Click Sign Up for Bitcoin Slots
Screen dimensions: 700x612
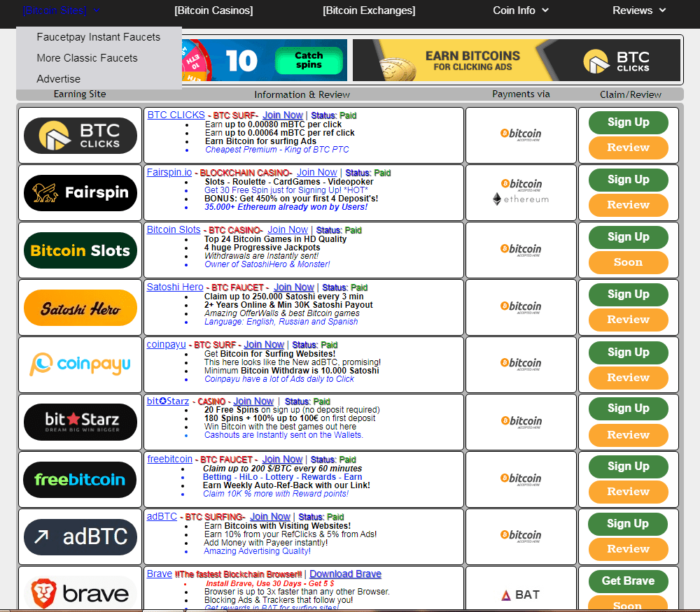point(628,237)
